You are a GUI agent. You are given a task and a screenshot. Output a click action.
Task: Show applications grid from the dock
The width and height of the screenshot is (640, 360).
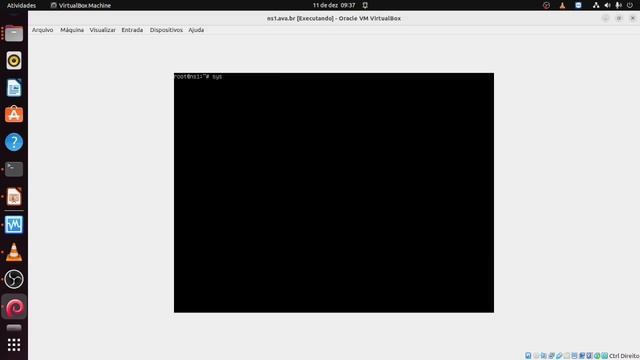pos(14,345)
